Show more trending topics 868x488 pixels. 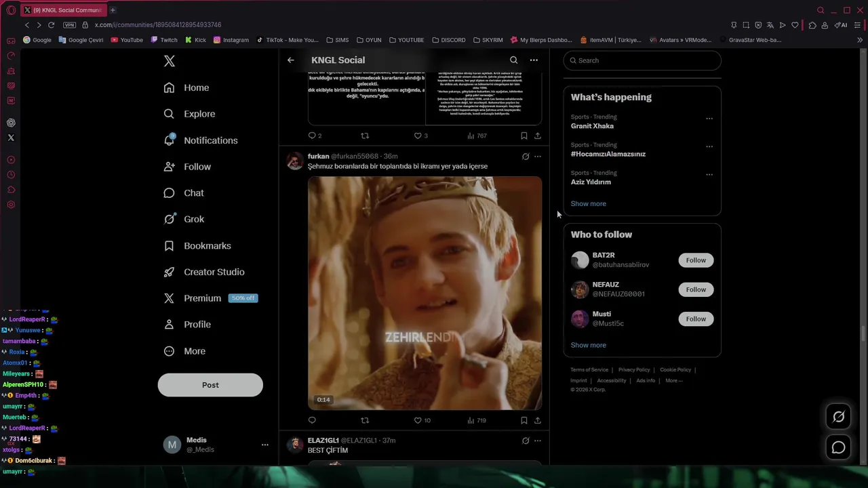(589, 203)
